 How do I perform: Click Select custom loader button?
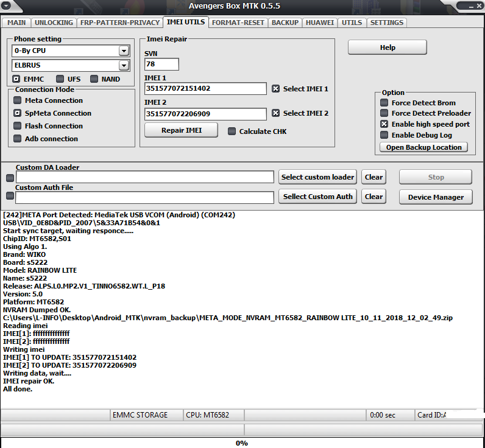tap(317, 177)
